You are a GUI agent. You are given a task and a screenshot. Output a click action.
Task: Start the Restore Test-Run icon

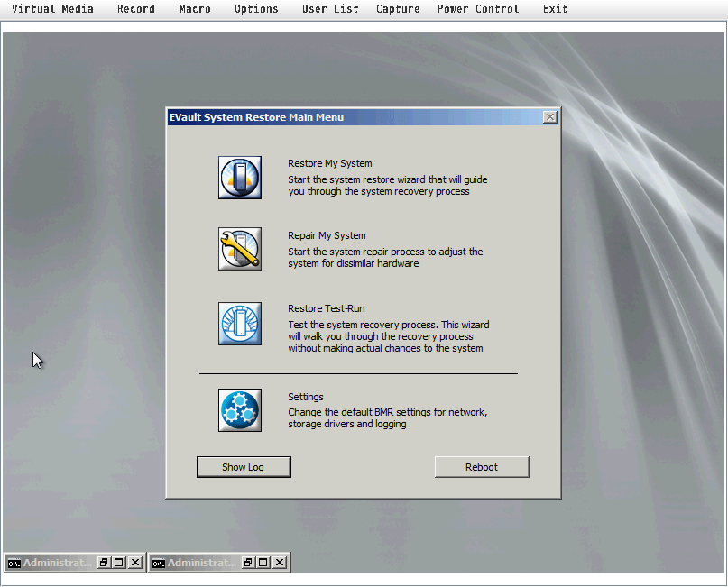[x=240, y=324]
